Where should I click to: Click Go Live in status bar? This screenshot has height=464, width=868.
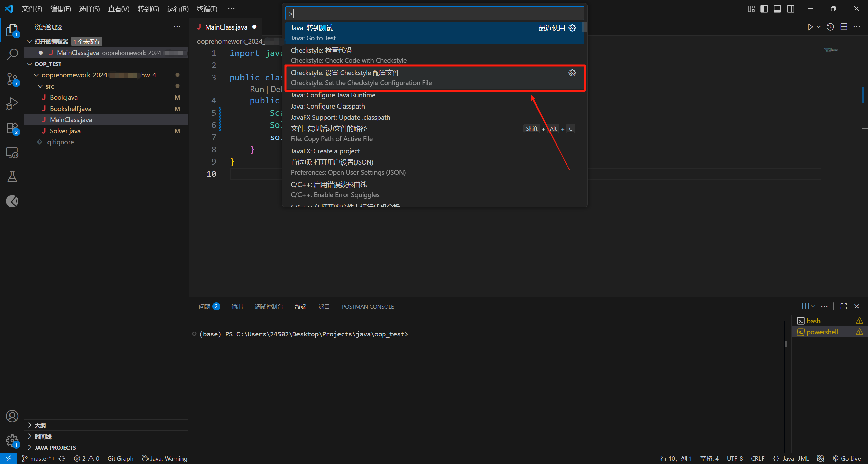point(847,458)
